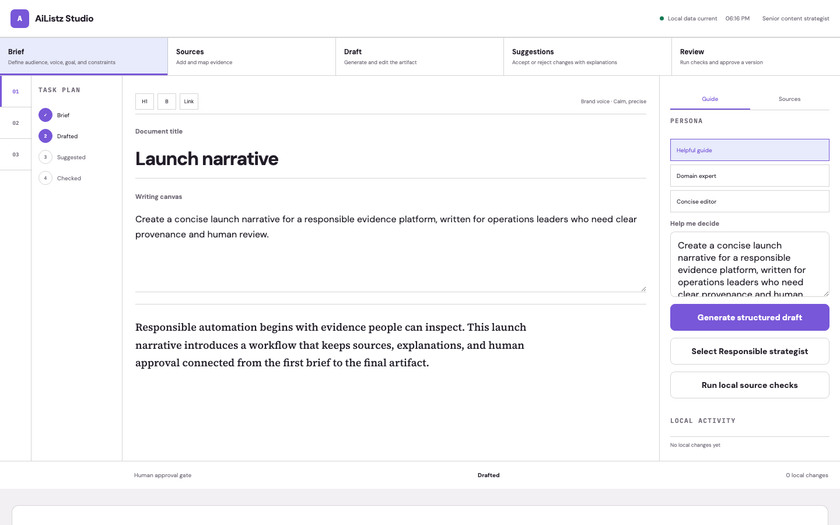840x525 pixels.
Task: Click the Checked step 4 circle
Action: [46, 178]
